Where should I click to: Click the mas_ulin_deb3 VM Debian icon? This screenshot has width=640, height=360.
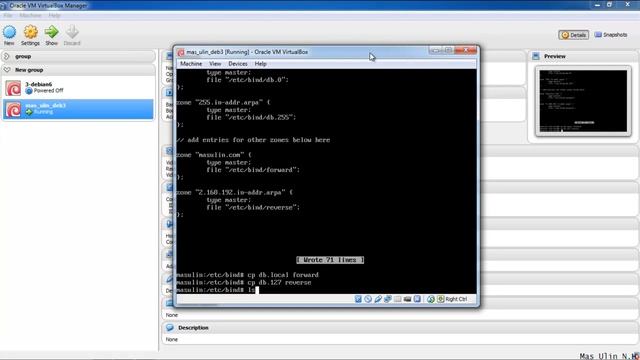coord(13,109)
